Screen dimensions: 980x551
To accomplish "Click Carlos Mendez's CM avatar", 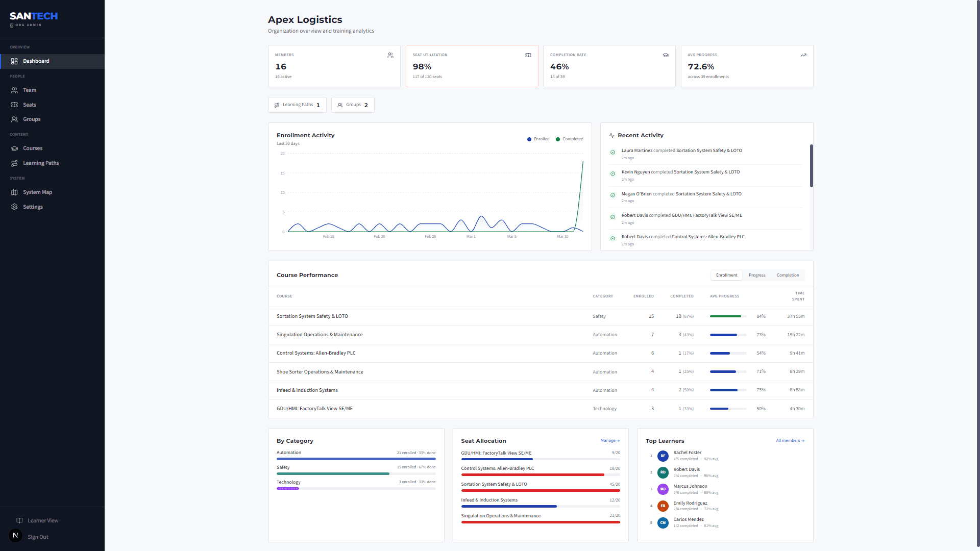I will [663, 523].
